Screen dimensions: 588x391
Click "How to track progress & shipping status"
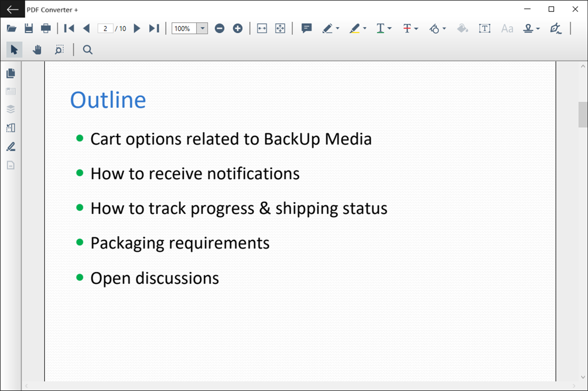click(239, 209)
